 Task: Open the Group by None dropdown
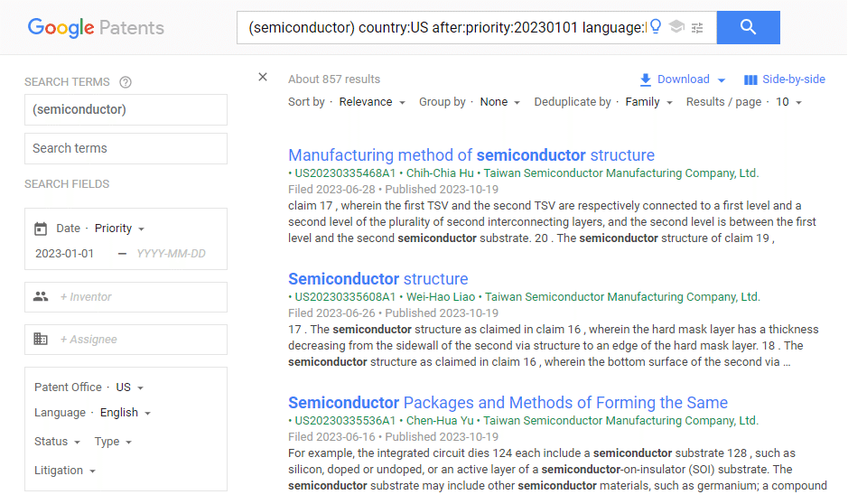tap(499, 102)
